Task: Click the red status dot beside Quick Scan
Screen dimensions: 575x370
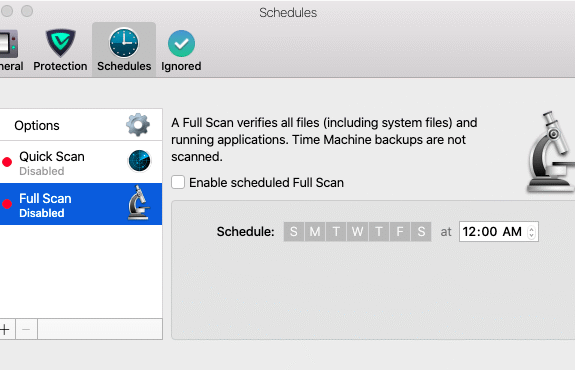Action: [7, 162]
